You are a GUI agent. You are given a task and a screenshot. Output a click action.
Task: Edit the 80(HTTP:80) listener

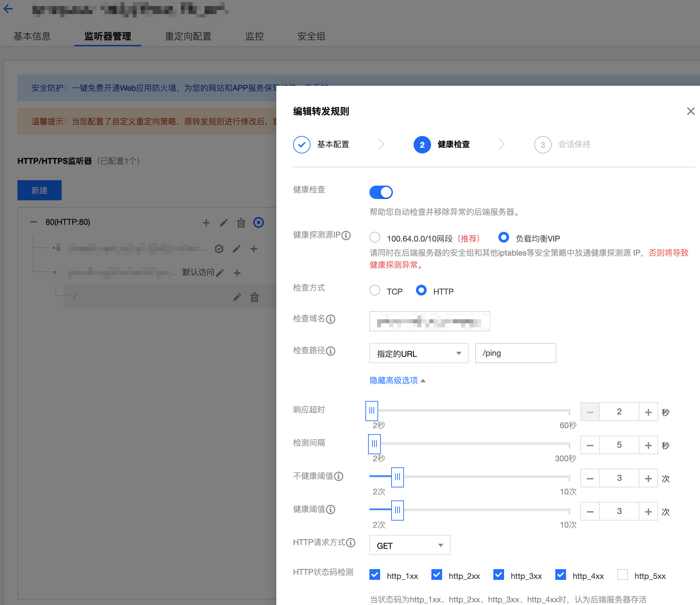[x=224, y=223]
